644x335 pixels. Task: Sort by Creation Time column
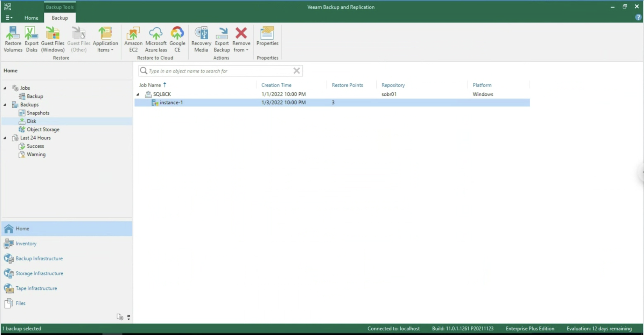pyautogui.click(x=276, y=85)
